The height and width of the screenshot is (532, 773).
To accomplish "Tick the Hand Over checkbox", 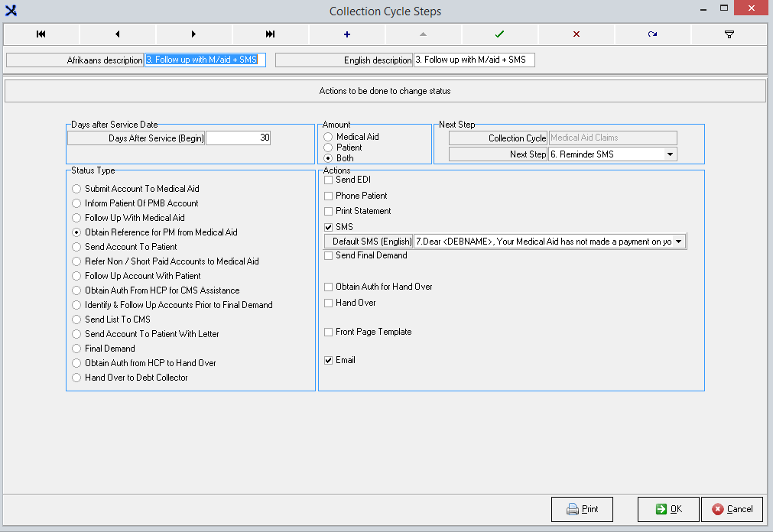I will click(329, 303).
